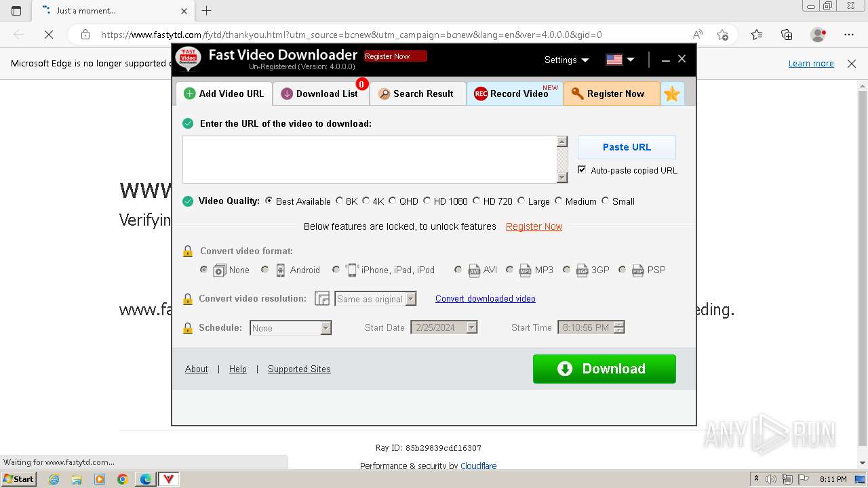The image size is (868, 488).
Task: Click the MP3 format icon
Action: tap(525, 270)
